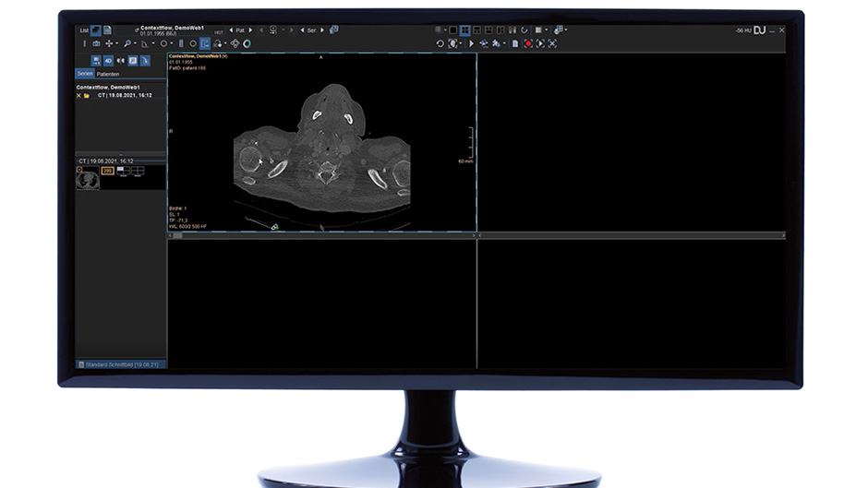The width and height of the screenshot is (868, 488).
Task: Toggle the highlighted viewer mode icon beside List
Action: 96,30
